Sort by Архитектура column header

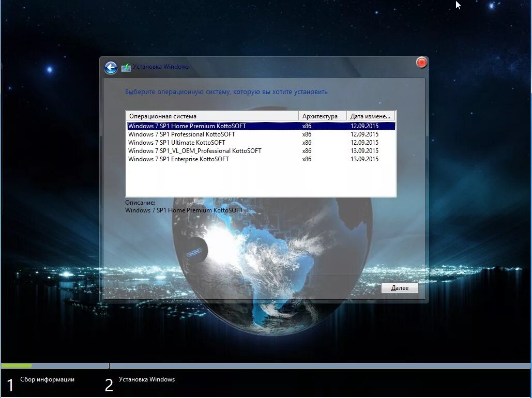[x=323, y=116]
